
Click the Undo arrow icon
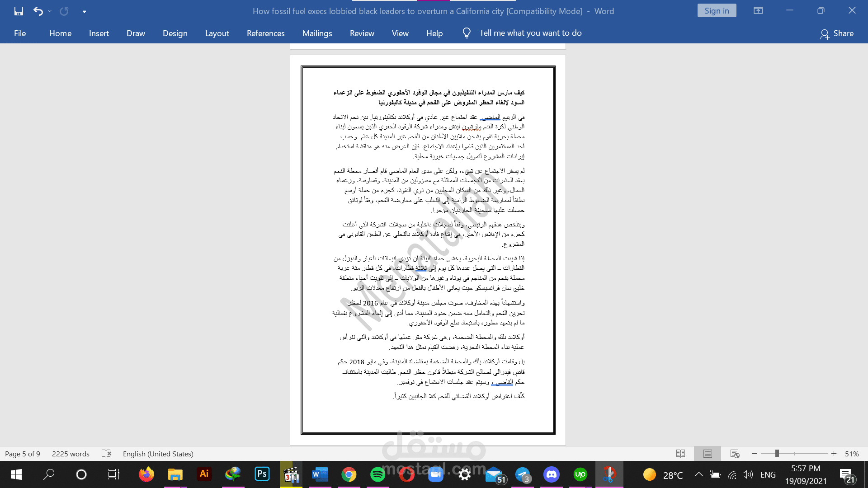pyautogui.click(x=38, y=11)
